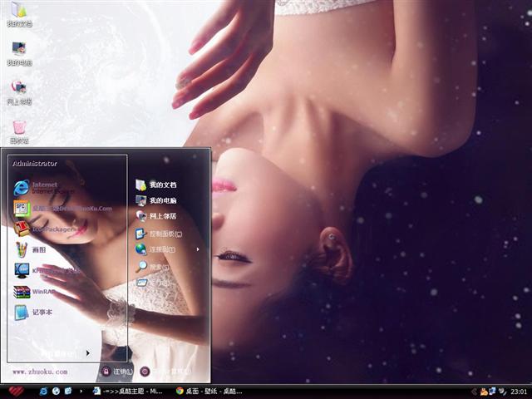Switch to the 桌酷主题 taskbar window
Image resolution: width=532 pixels, height=399 pixels.
(127, 392)
